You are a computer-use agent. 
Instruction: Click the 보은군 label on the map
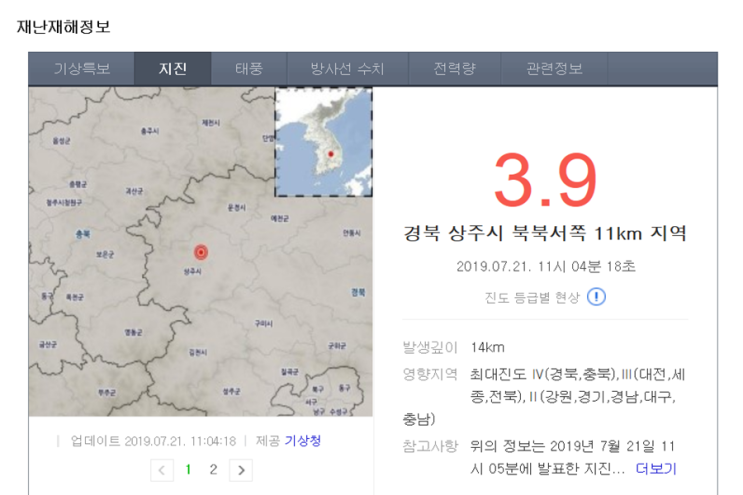[105, 254]
